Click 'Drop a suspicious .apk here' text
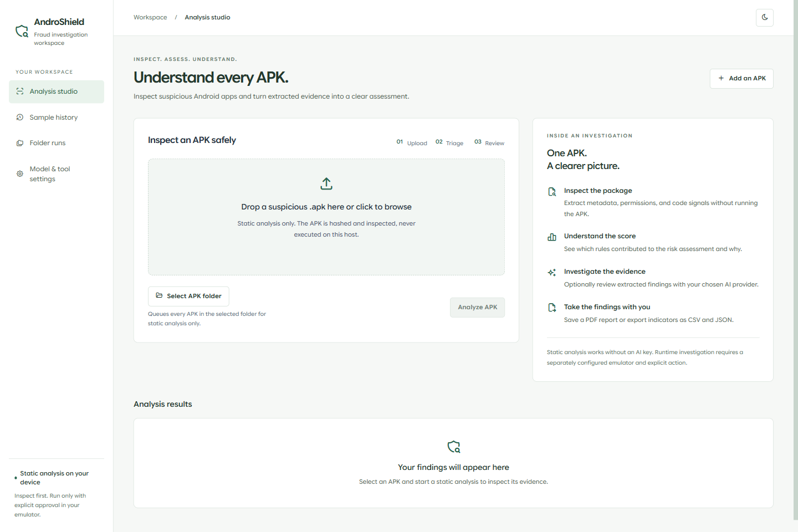798x532 pixels. pos(326,207)
